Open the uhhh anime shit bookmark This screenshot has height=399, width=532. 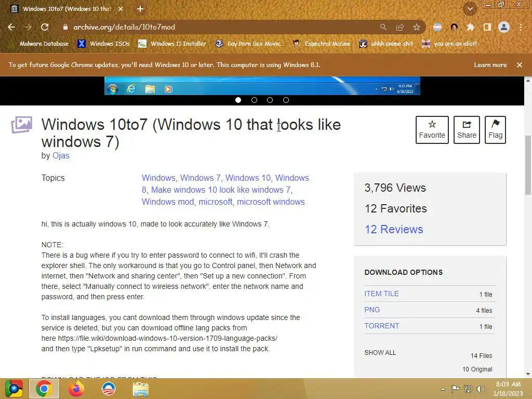tap(387, 44)
